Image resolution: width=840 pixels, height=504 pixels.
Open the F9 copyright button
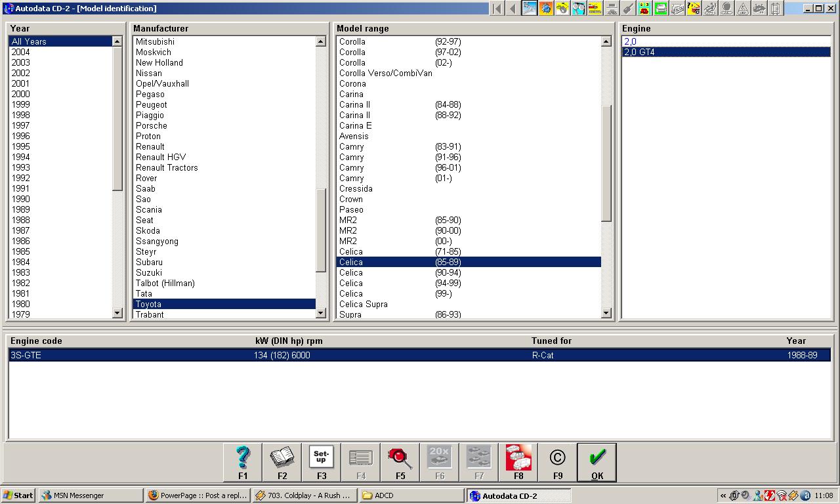pyautogui.click(x=558, y=463)
